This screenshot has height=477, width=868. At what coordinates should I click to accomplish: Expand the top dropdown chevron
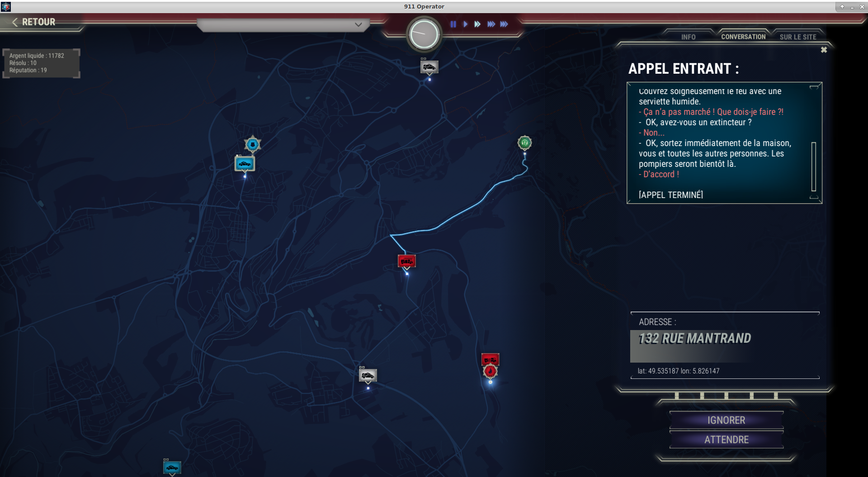pos(359,24)
